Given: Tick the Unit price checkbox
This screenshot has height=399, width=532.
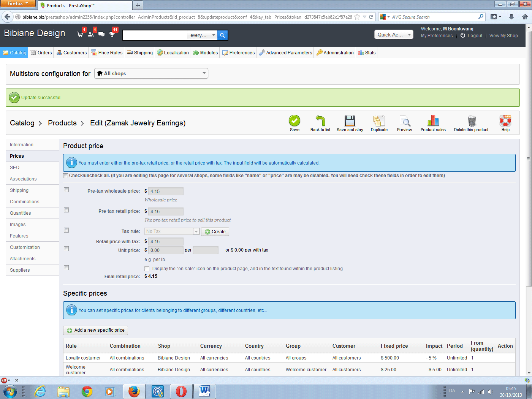Looking at the screenshot, I should [x=66, y=249].
